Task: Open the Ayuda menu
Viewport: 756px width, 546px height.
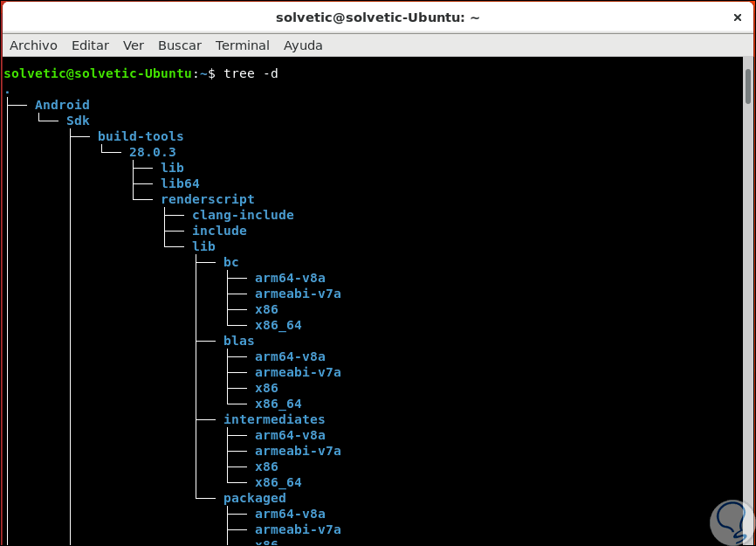Action: tap(303, 45)
